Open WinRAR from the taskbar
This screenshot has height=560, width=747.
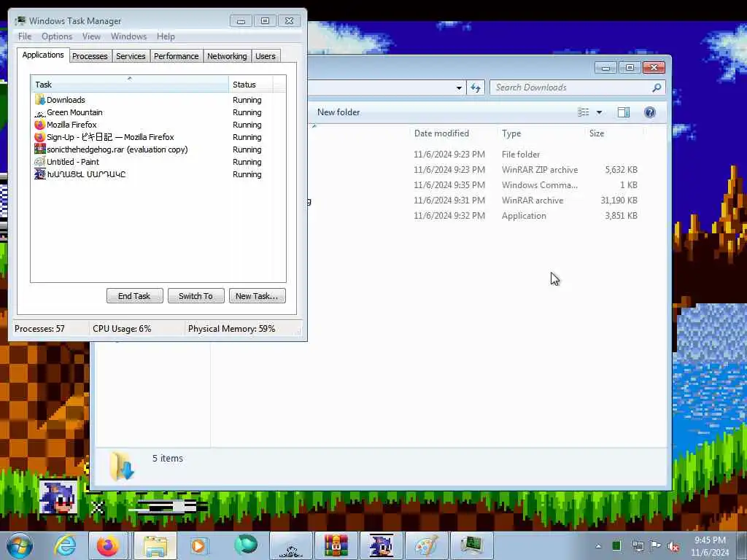(x=336, y=545)
